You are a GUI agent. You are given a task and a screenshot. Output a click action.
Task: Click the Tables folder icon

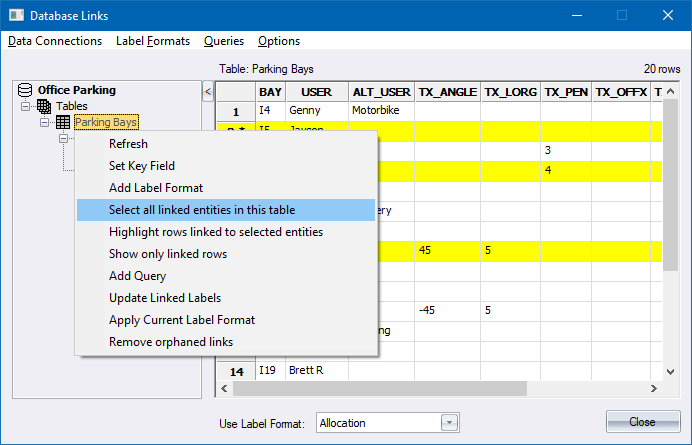point(44,106)
